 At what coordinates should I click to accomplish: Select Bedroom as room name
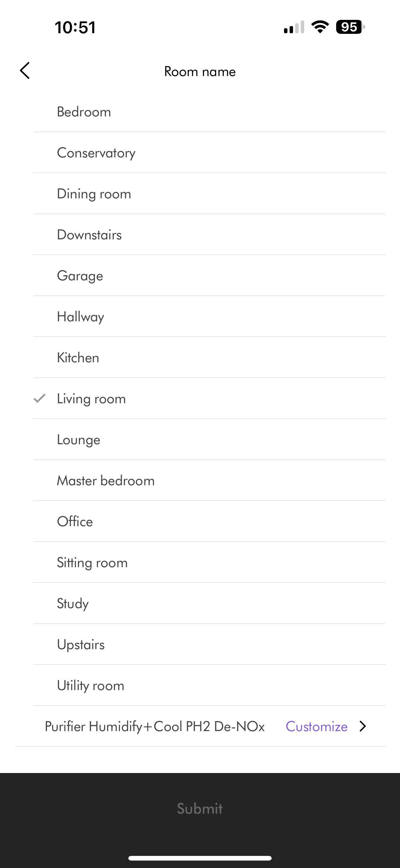(x=84, y=112)
